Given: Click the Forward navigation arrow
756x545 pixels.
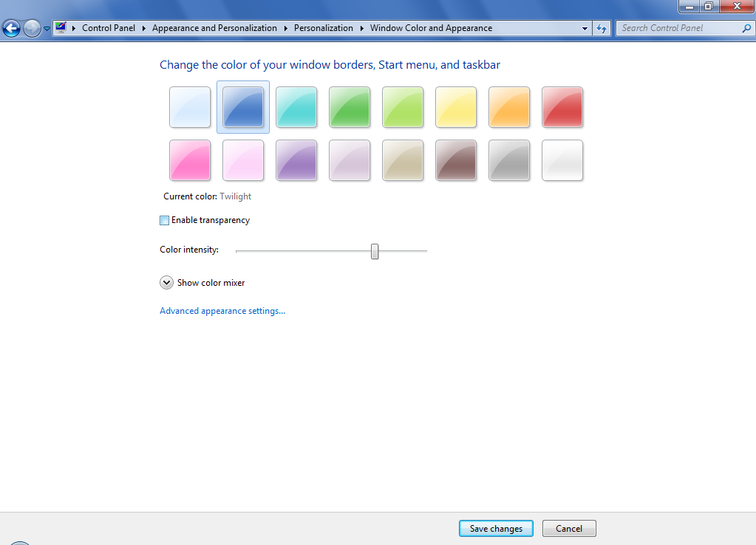Looking at the screenshot, I should [32, 28].
